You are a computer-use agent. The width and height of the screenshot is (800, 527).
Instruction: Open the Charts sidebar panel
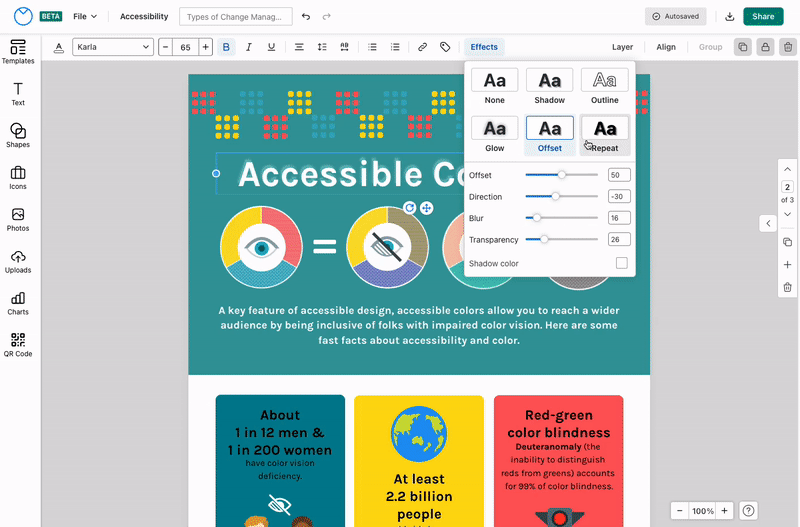[x=18, y=303]
